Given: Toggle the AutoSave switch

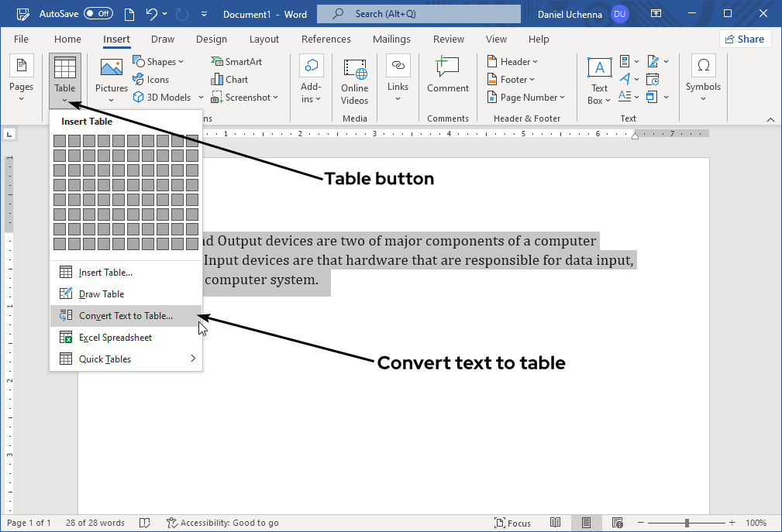Looking at the screenshot, I should [98, 14].
